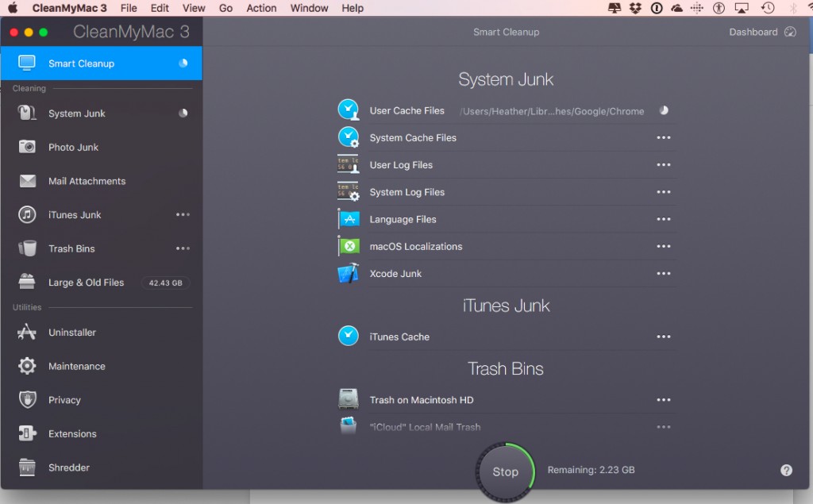Click the Language Files flag icon
Screen dimensions: 813x504
(349, 219)
